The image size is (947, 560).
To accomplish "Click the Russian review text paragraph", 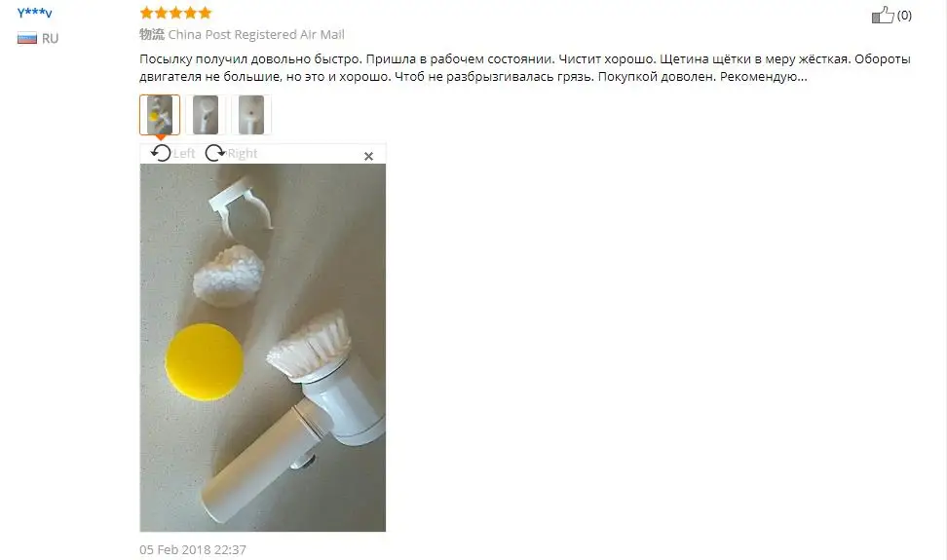I will 525,67.
